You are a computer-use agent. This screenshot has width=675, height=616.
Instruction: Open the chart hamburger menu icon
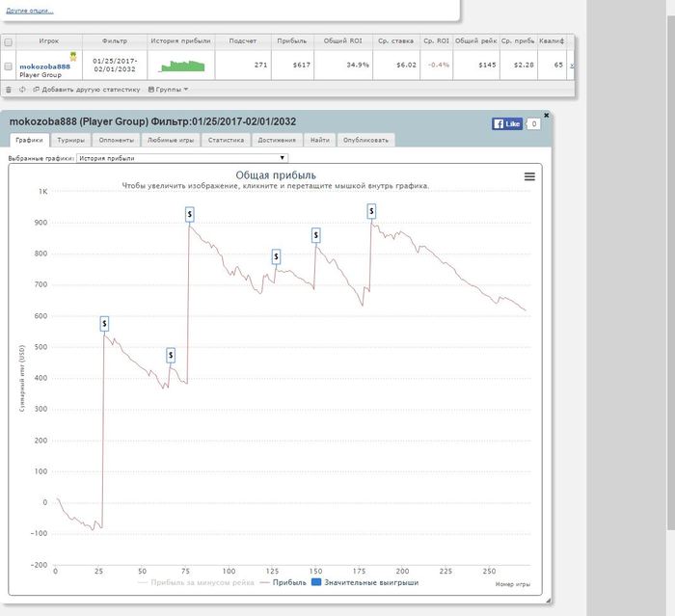tap(529, 176)
